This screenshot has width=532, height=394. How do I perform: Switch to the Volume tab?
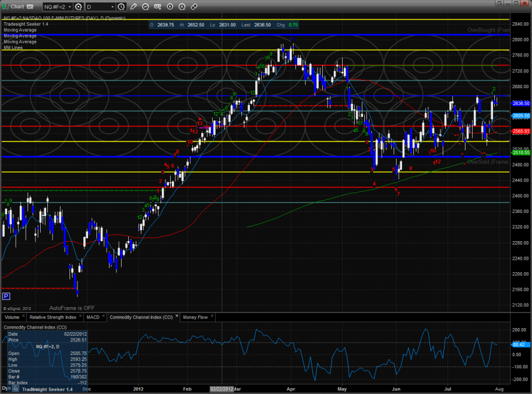coord(12,317)
